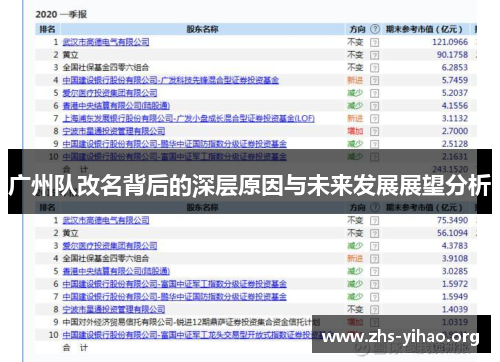This screenshot has width=500, height=362.
Task: Click question icon in the 3.0285 row
Action: (375, 271)
